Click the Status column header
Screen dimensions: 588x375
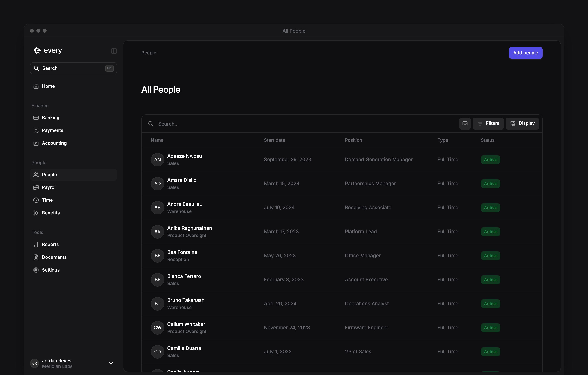point(487,140)
